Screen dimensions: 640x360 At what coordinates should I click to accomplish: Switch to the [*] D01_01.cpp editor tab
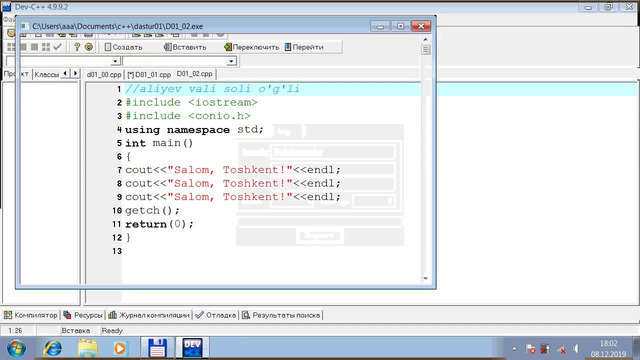pos(149,75)
